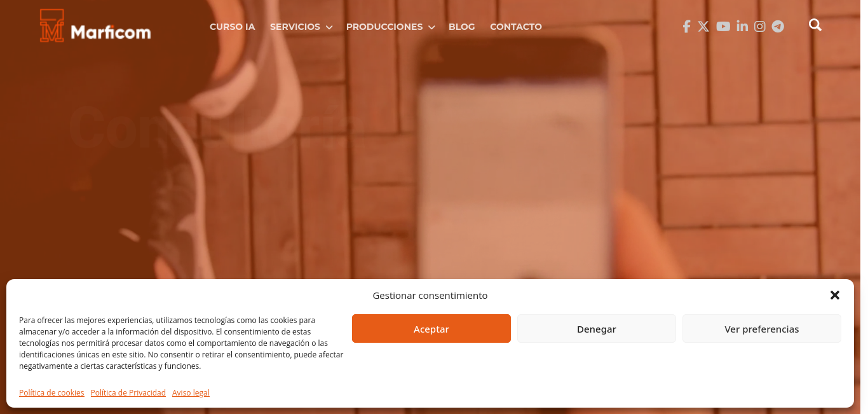Open Ver preferencias button
This screenshot has width=868, height=414.
(x=762, y=329)
